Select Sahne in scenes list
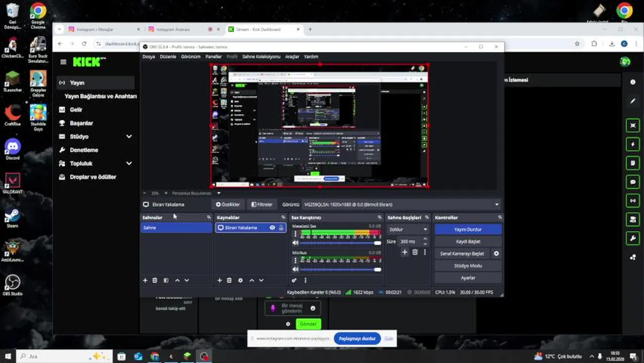Image resolution: width=644 pixels, height=363 pixels. click(x=176, y=228)
